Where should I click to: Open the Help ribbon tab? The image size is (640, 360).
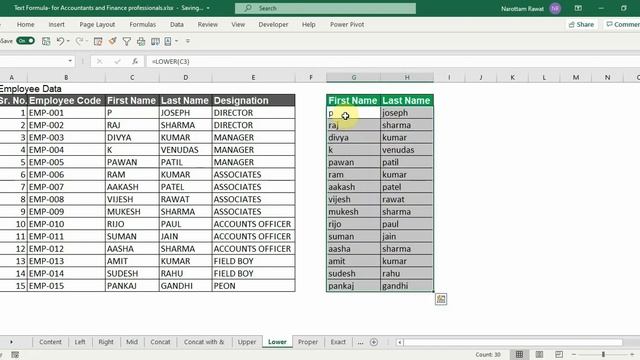coord(309,24)
